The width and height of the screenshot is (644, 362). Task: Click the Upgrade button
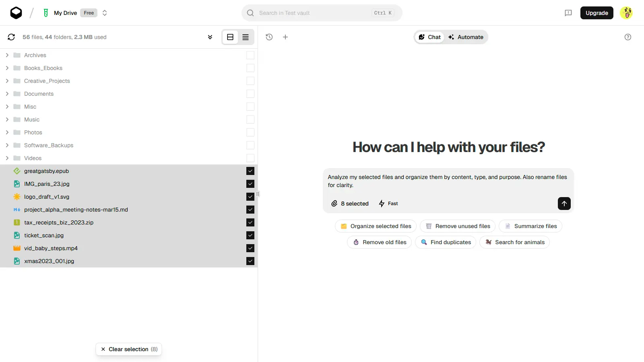597,13
